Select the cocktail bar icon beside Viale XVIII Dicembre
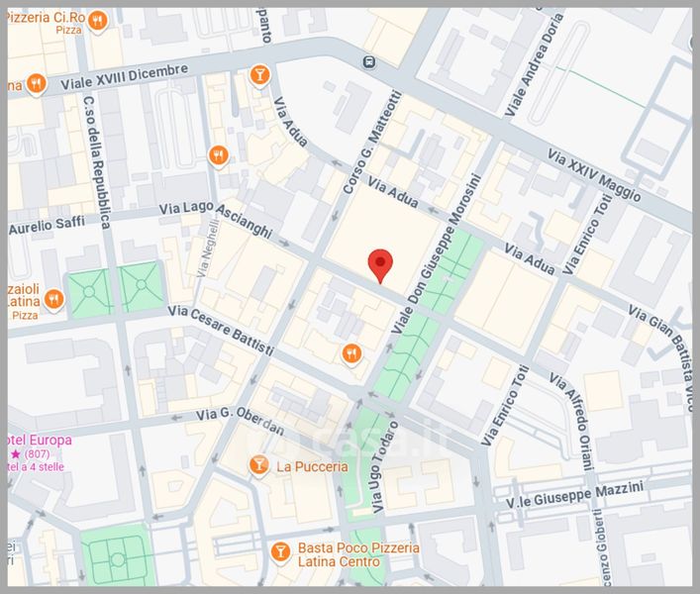This screenshot has height=594, width=700. (x=259, y=73)
